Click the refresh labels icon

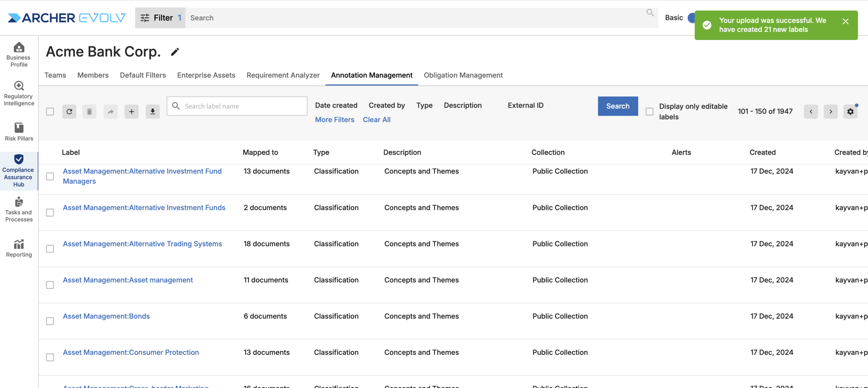69,112
